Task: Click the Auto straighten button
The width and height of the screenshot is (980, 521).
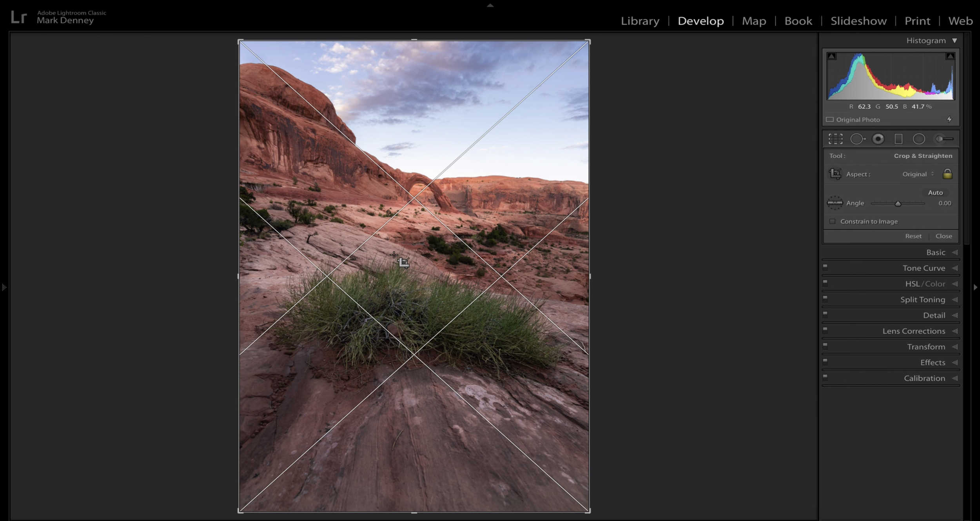Action: coord(936,192)
